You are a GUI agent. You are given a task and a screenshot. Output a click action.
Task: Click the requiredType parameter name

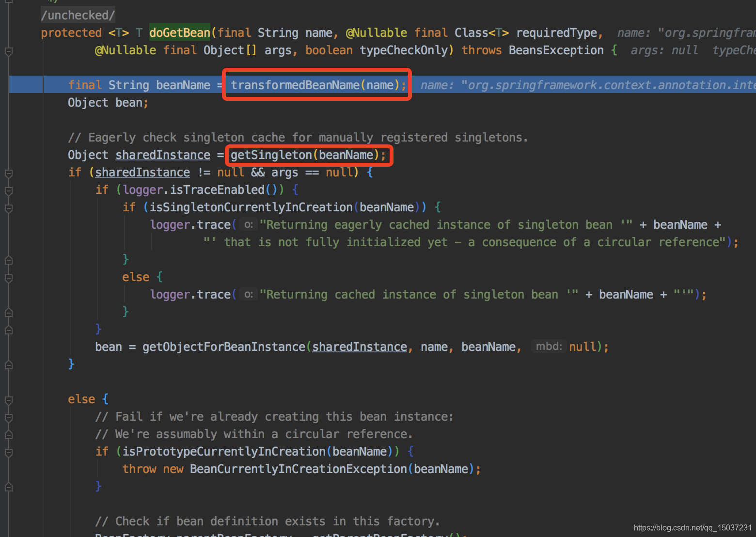tap(556, 33)
